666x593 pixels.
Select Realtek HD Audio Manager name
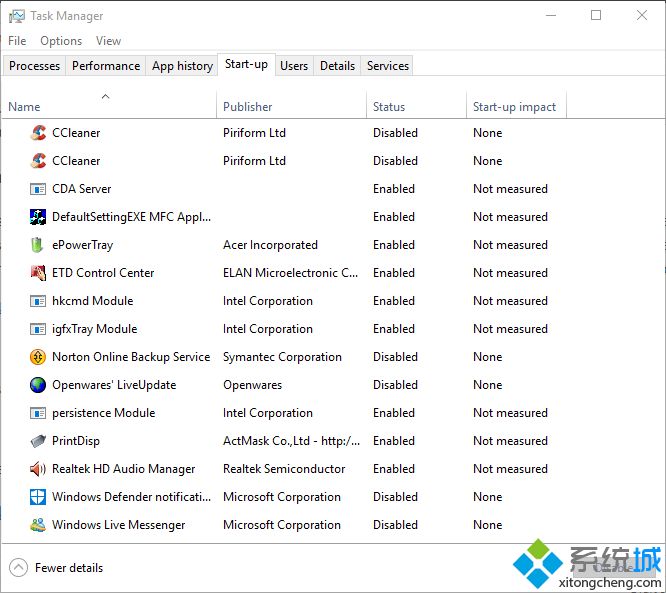(123, 469)
